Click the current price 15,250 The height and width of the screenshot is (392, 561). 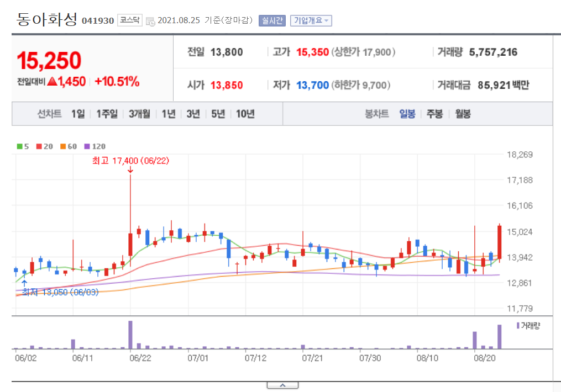[49, 60]
